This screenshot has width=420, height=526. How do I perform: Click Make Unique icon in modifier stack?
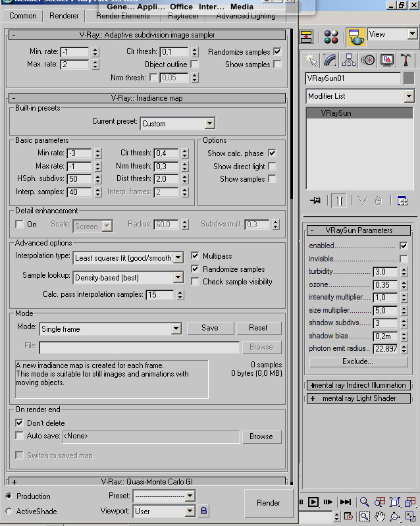[x=362, y=201]
